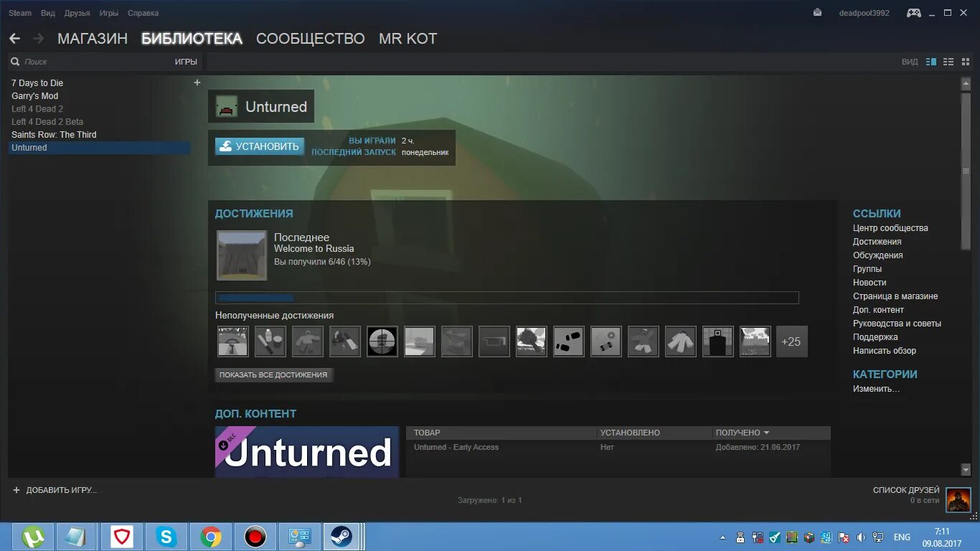The width and height of the screenshot is (980, 551).
Task: Open the Обсуждения link
Action: point(878,255)
